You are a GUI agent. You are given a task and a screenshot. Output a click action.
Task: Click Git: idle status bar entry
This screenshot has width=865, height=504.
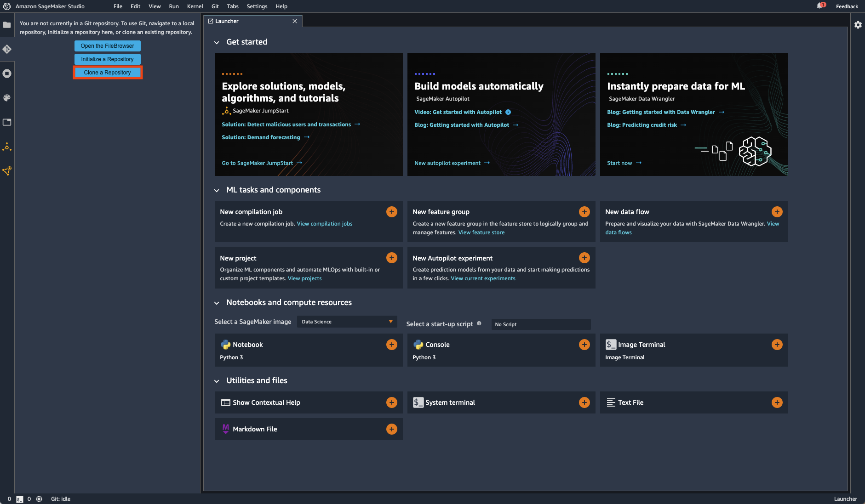pyautogui.click(x=61, y=499)
